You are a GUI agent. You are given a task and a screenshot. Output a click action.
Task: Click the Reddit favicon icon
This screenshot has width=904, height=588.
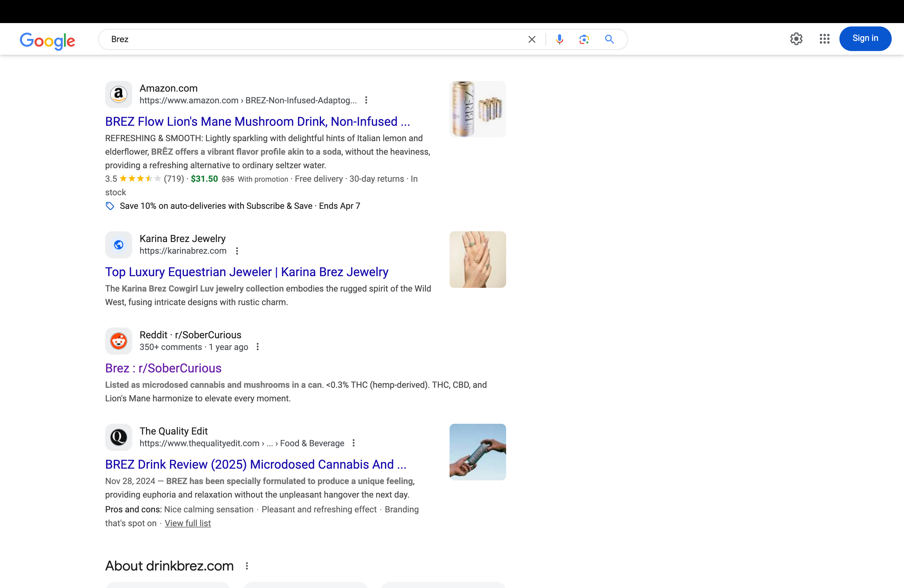pos(118,341)
